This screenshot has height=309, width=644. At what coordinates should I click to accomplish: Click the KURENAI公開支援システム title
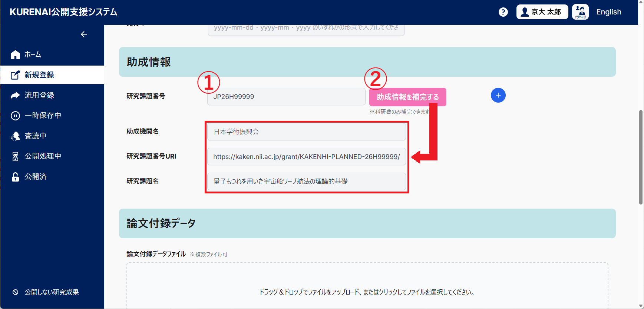pyautogui.click(x=63, y=12)
